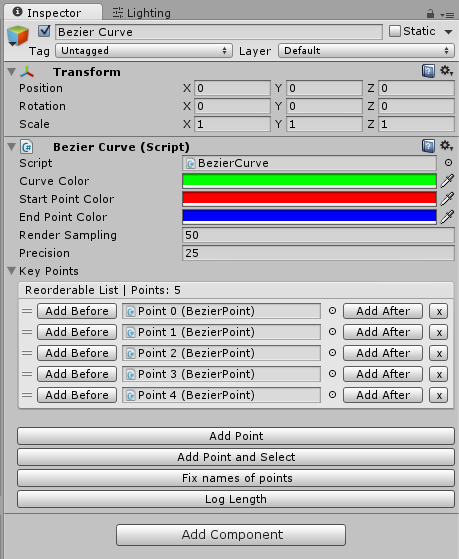
Task: Click the Rotation Y field
Action: tap(324, 106)
